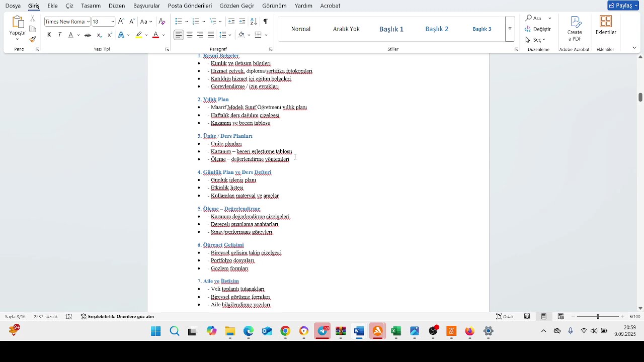The image size is (644, 362).
Task: Click the Ara (Find) search icon
Action: point(533,18)
